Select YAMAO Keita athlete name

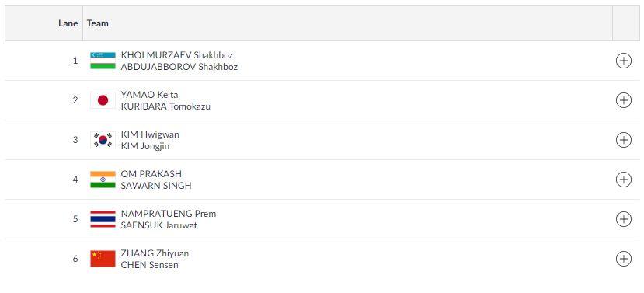click(x=149, y=95)
